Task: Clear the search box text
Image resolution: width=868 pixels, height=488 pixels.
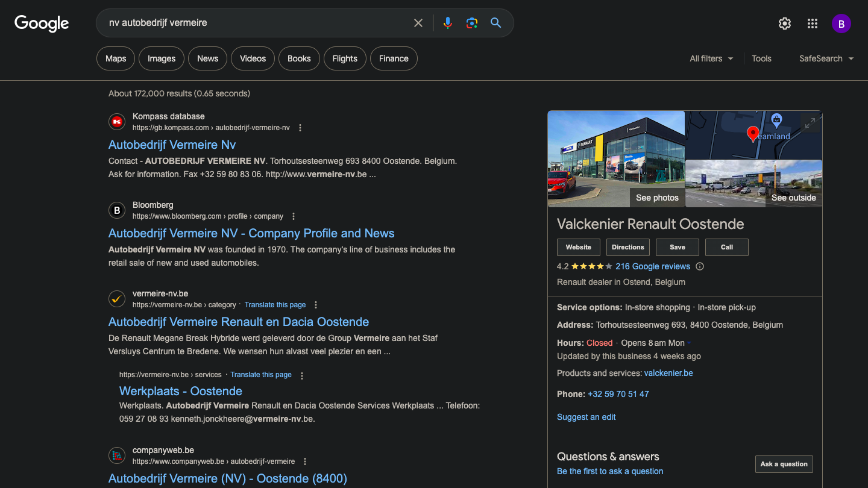Action: pos(418,23)
